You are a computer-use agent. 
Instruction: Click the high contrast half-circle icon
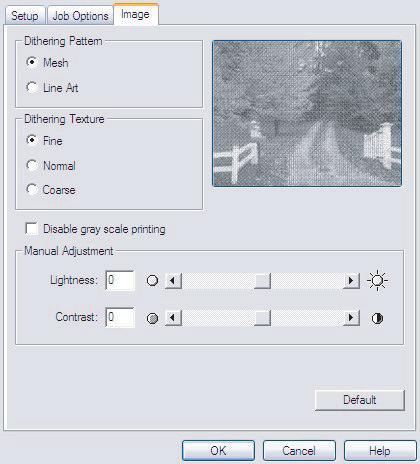pos(377,318)
